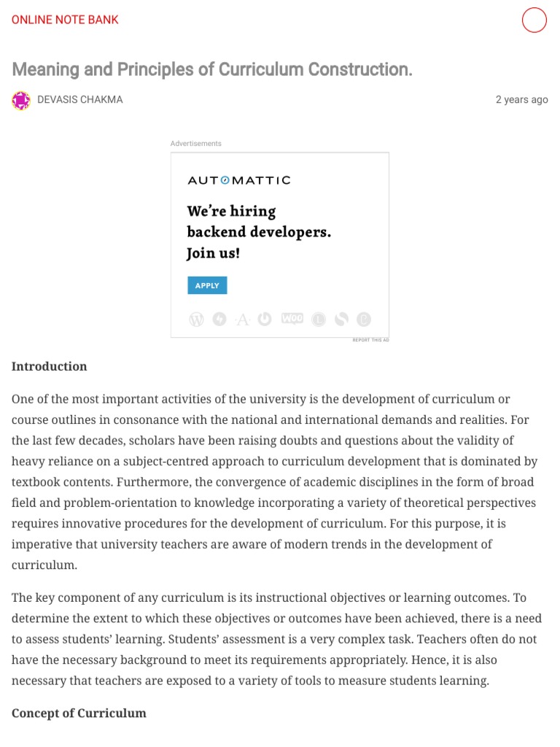
Task: Click the letter 'A' logo in ad footer
Action: [x=242, y=319]
